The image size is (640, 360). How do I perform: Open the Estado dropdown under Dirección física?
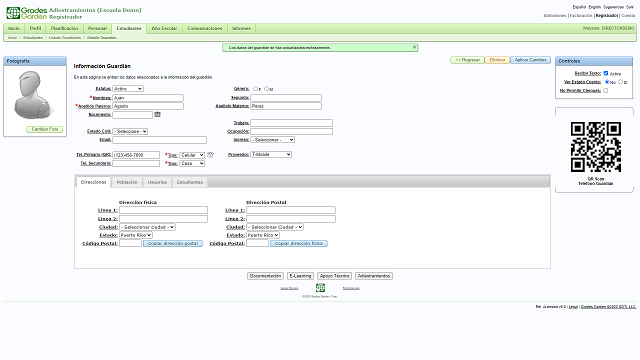click(136, 235)
